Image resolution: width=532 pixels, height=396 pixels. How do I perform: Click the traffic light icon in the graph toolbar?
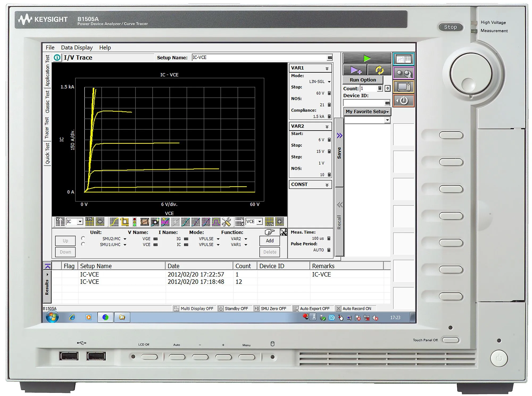pyautogui.click(x=135, y=222)
